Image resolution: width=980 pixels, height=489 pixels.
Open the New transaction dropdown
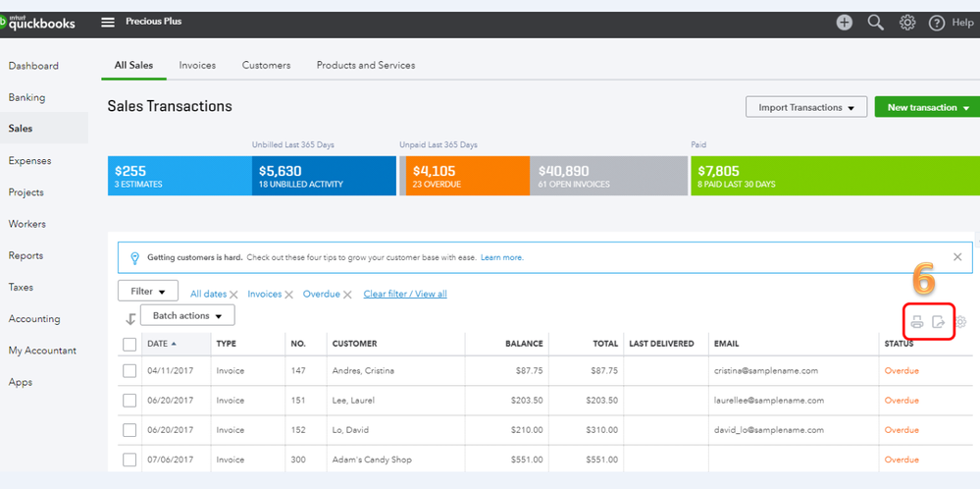click(927, 107)
